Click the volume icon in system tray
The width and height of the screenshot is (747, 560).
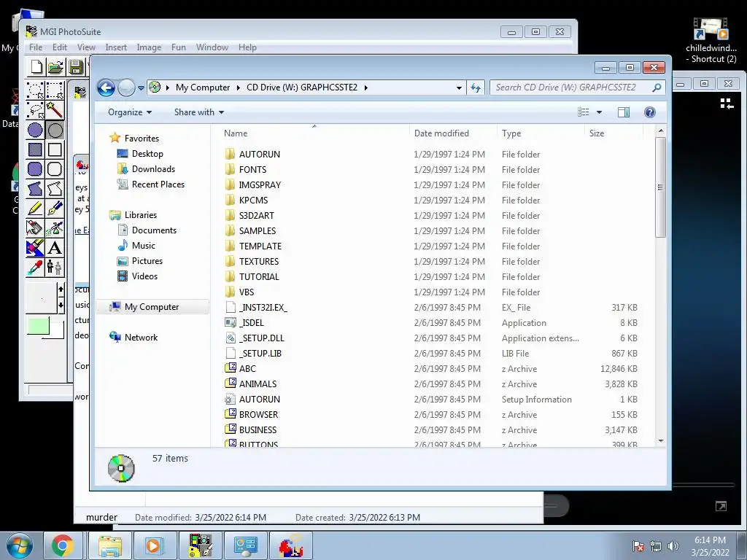673,546
